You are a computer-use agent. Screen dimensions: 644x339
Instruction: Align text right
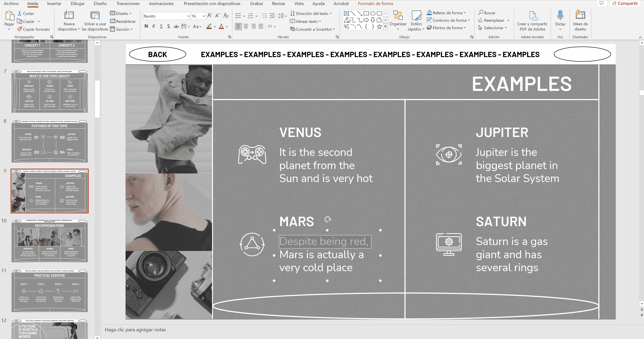point(253,26)
